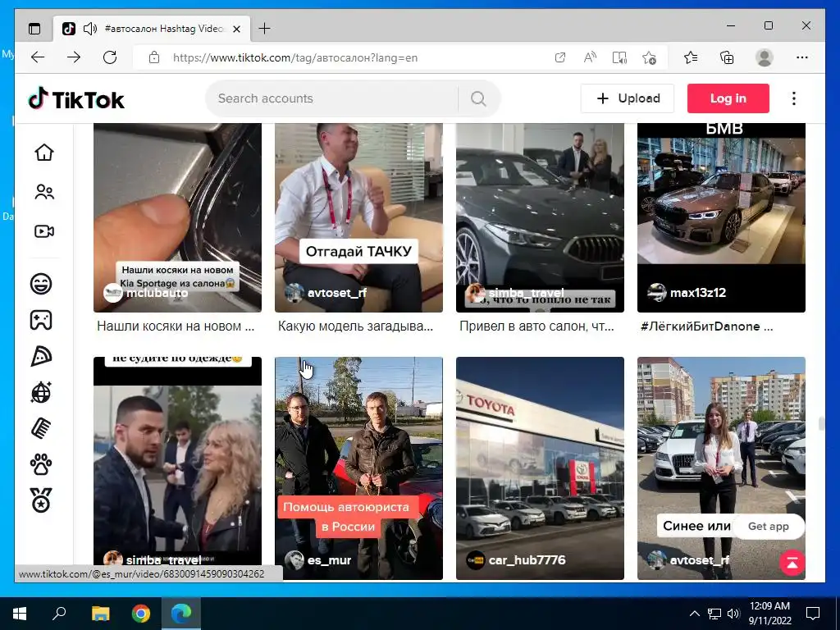Viewport: 840px width, 630px height.
Task: Select the Beauty comb category icon
Action: pyautogui.click(x=41, y=428)
